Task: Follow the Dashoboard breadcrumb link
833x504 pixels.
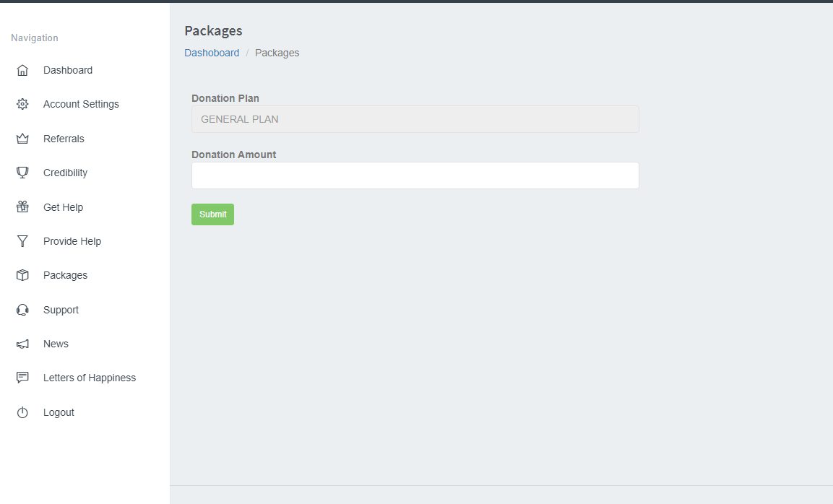Action: tap(212, 53)
